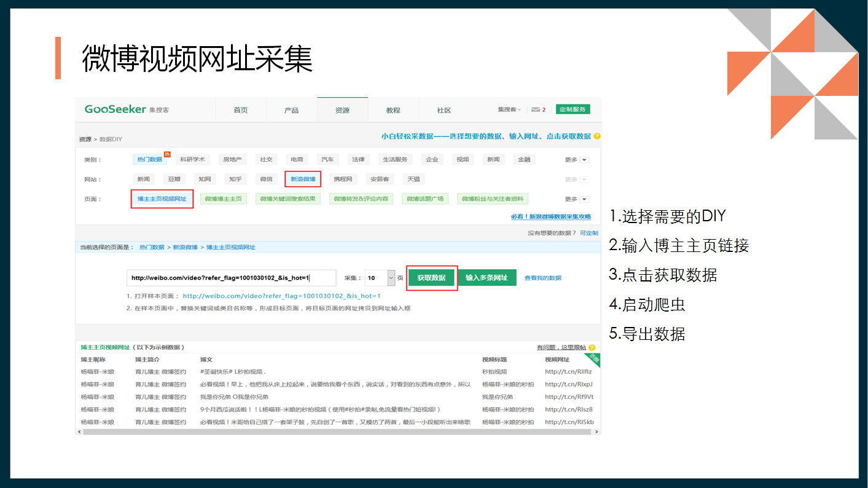Switch to the 教程 tab
The height and width of the screenshot is (488, 868).
(393, 110)
